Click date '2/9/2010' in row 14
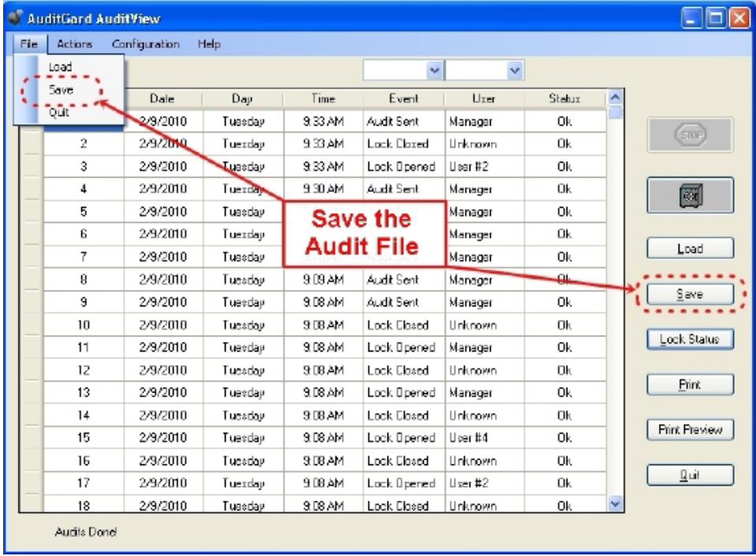 pos(163,415)
